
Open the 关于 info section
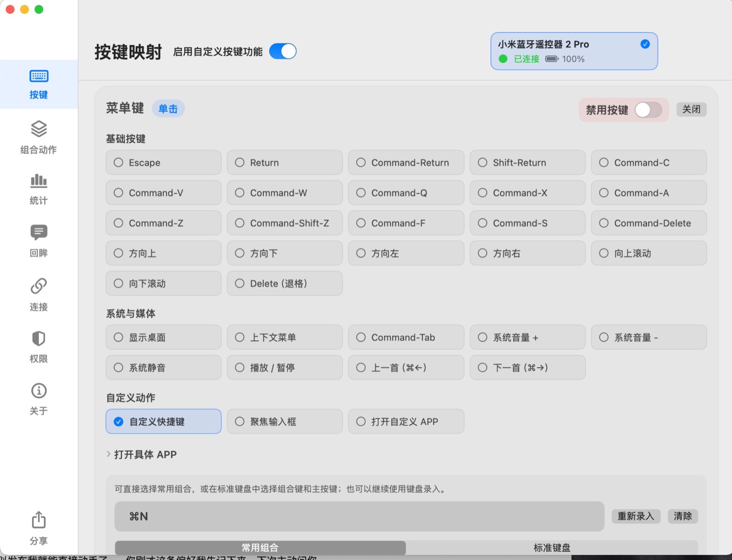[x=39, y=399]
